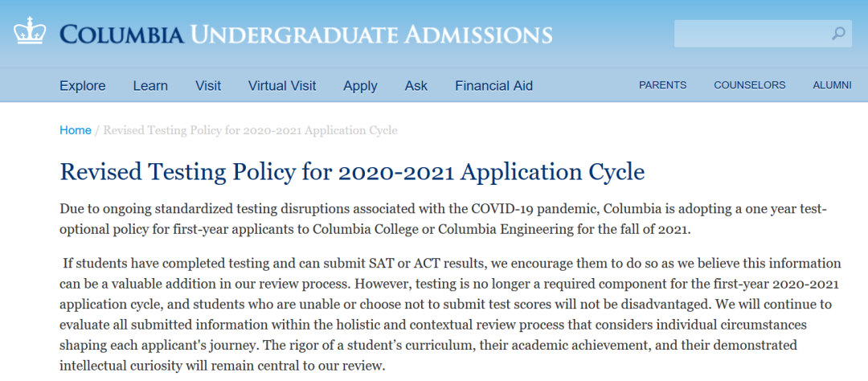The image size is (868, 381).
Task: Select the Visit navigation item
Action: pos(208,85)
